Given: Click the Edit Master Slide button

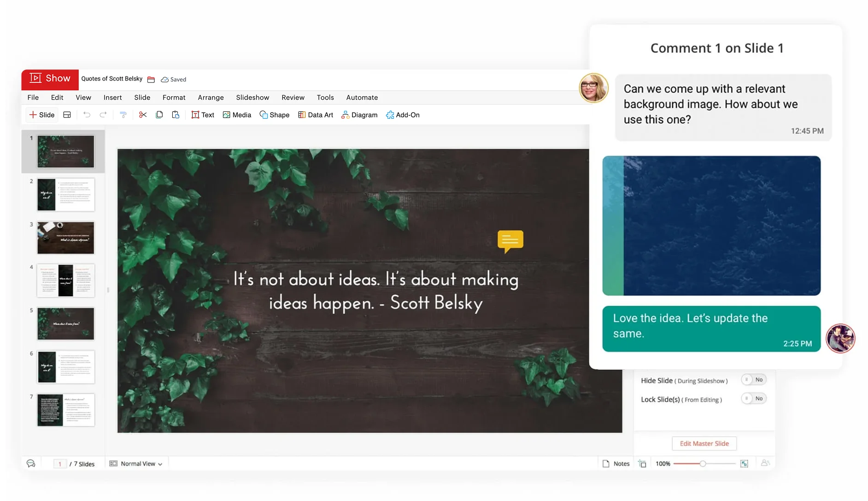Looking at the screenshot, I should (704, 443).
